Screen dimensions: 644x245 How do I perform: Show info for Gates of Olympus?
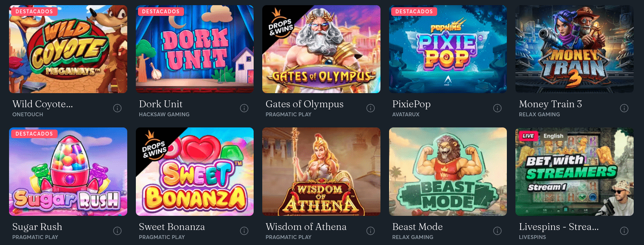point(371,108)
